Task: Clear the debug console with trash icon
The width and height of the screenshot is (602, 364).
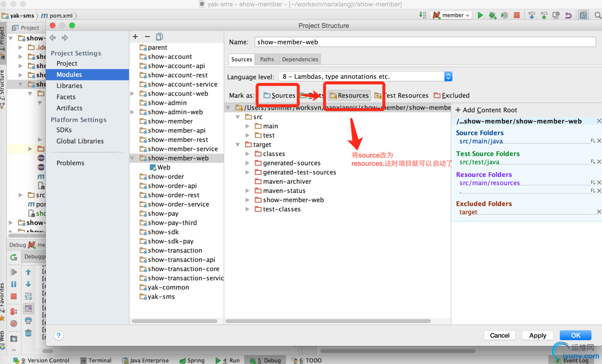Action: (x=28, y=333)
